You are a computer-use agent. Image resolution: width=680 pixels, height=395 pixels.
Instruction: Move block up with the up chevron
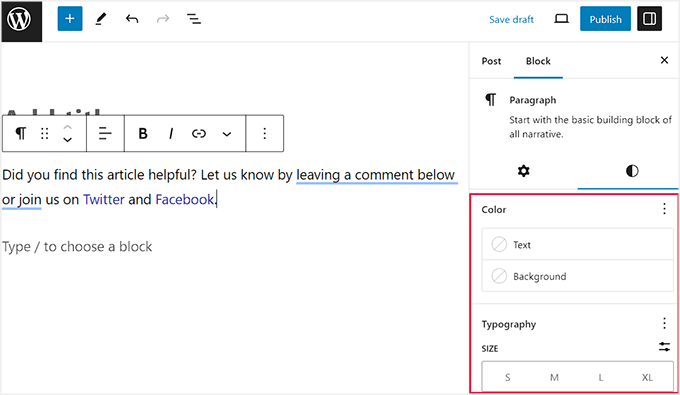click(x=67, y=127)
